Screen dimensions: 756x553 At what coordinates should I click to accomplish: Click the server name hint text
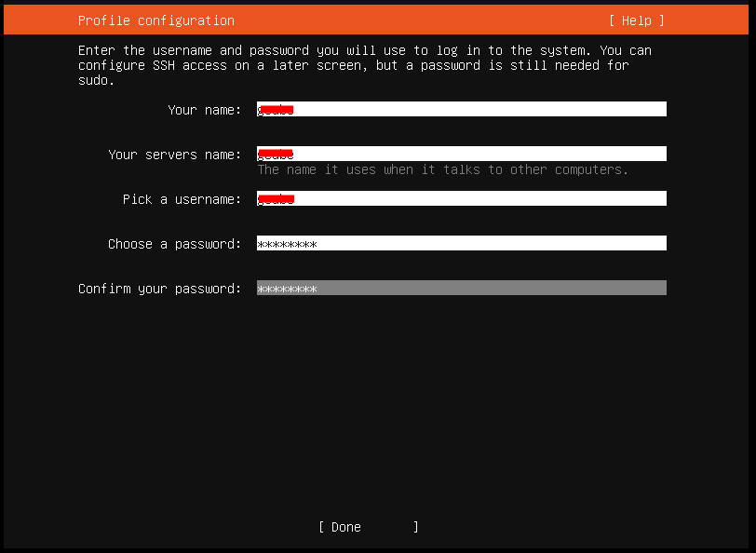tap(442, 169)
